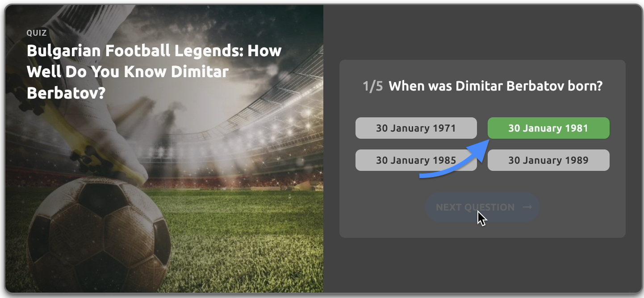The width and height of the screenshot is (644, 298).
Task: Click the "QUIZ" category label
Action: tap(37, 33)
